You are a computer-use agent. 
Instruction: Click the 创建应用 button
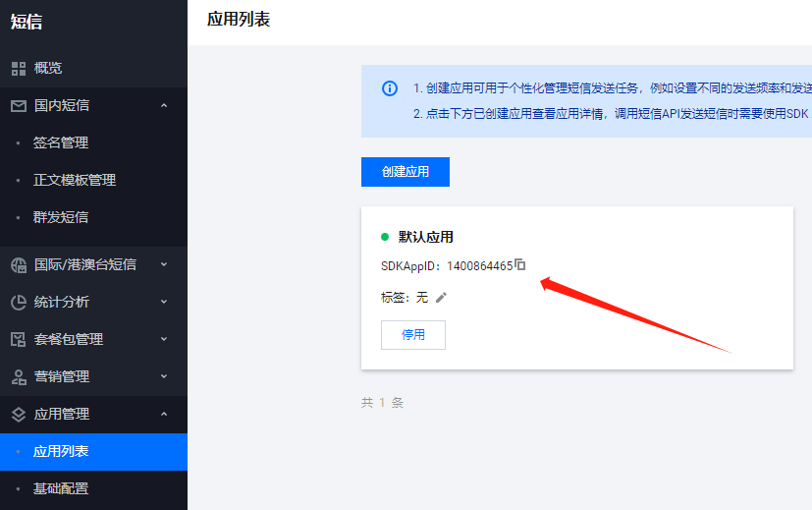[405, 171]
